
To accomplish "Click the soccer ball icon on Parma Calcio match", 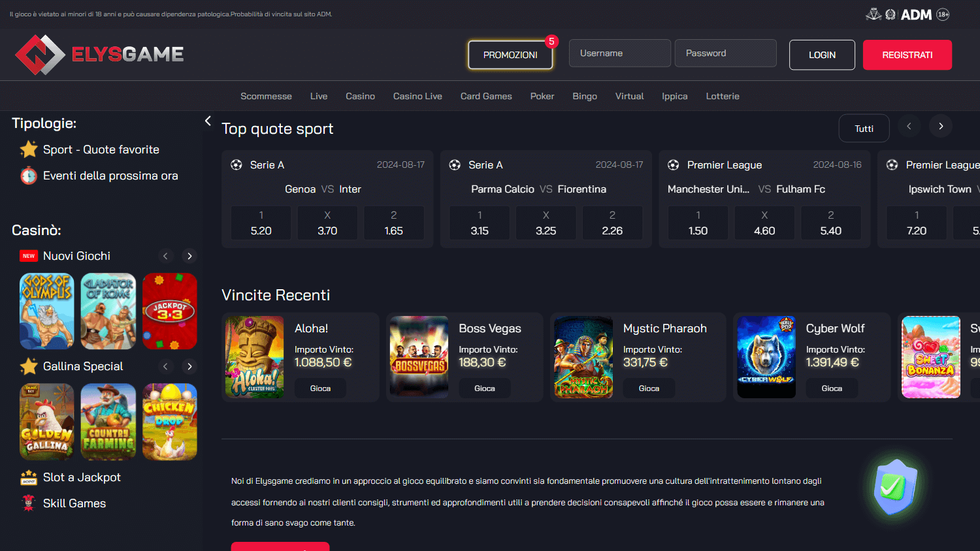I will (x=455, y=165).
